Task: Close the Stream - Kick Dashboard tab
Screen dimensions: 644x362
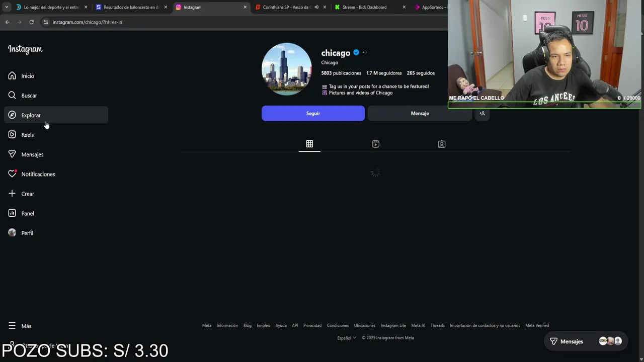Action: coord(404,7)
